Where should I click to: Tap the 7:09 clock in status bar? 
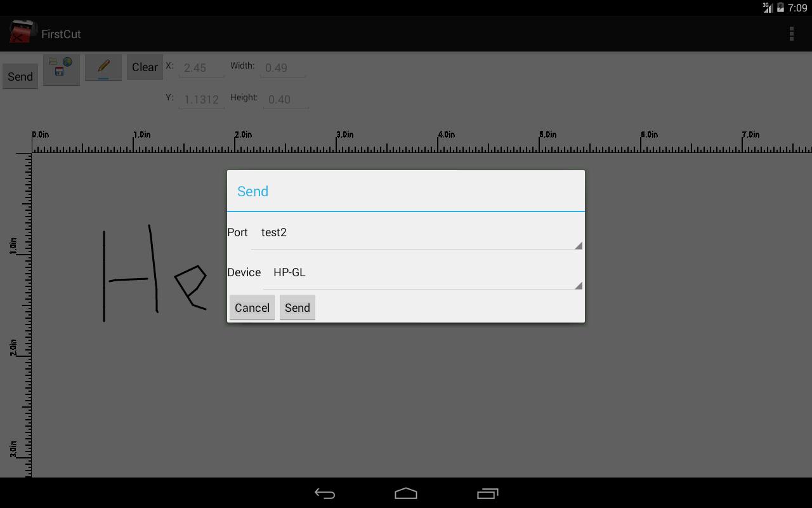pyautogui.click(x=797, y=8)
